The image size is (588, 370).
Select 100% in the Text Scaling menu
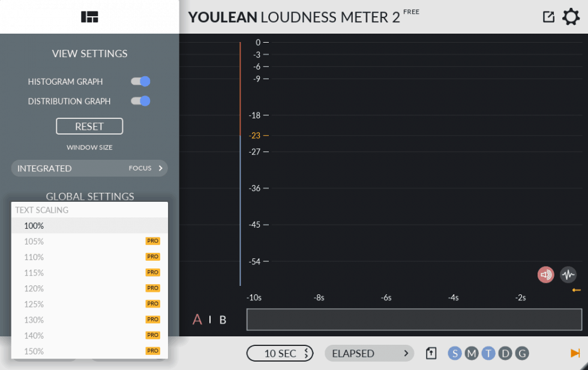point(34,225)
